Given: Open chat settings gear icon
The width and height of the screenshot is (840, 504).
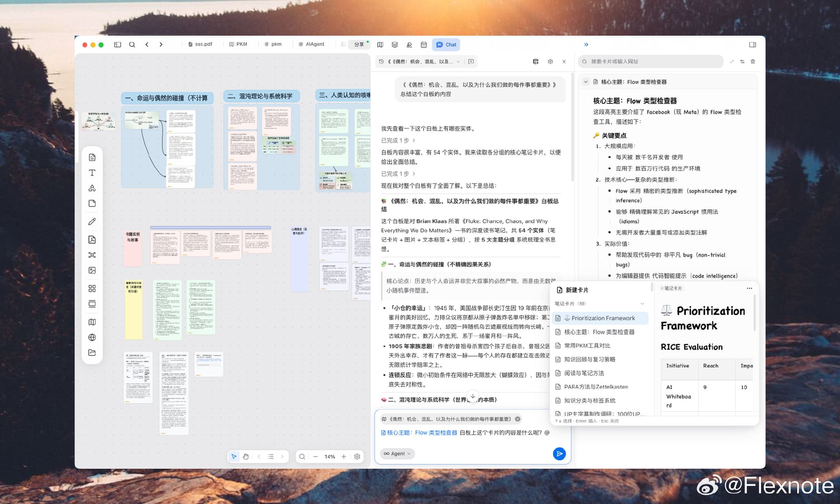Looking at the screenshot, I should tap(550, 62).
